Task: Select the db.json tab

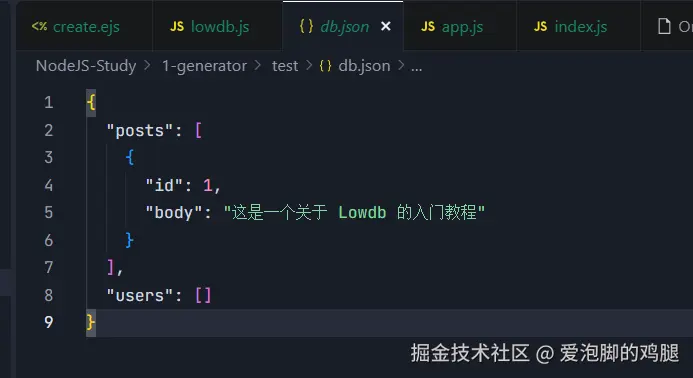Action: (343, 27)
